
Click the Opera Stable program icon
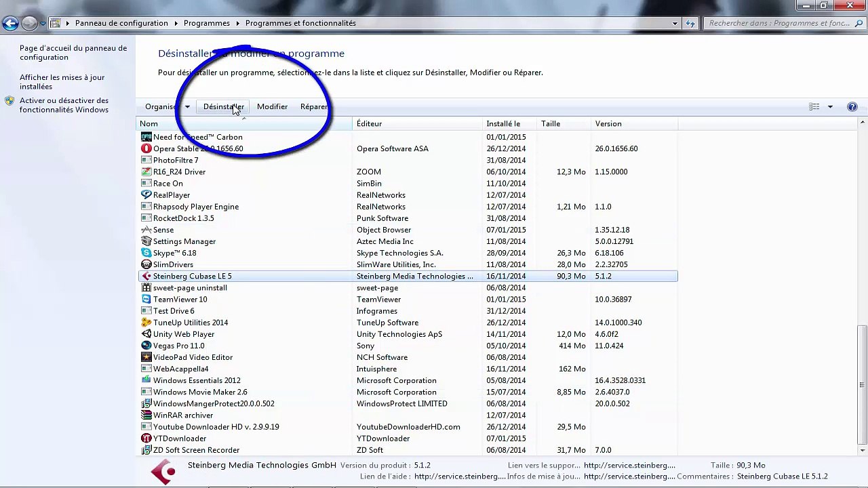[146, 148]
